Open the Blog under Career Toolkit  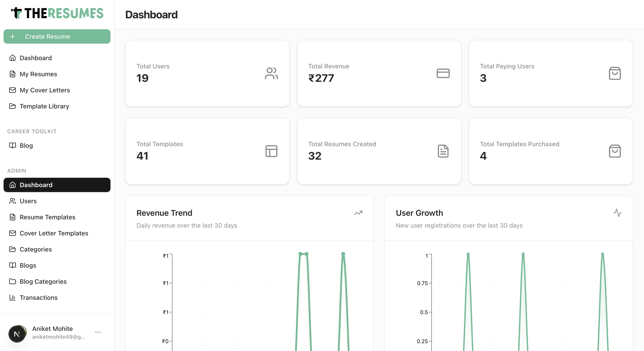point(26,146)
